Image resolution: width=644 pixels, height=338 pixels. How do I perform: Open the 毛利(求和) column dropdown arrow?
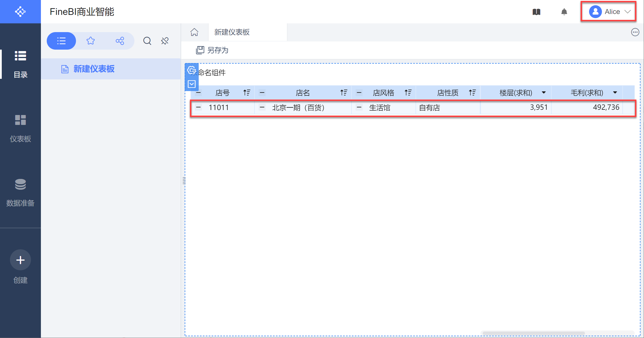tap(615, 93)
